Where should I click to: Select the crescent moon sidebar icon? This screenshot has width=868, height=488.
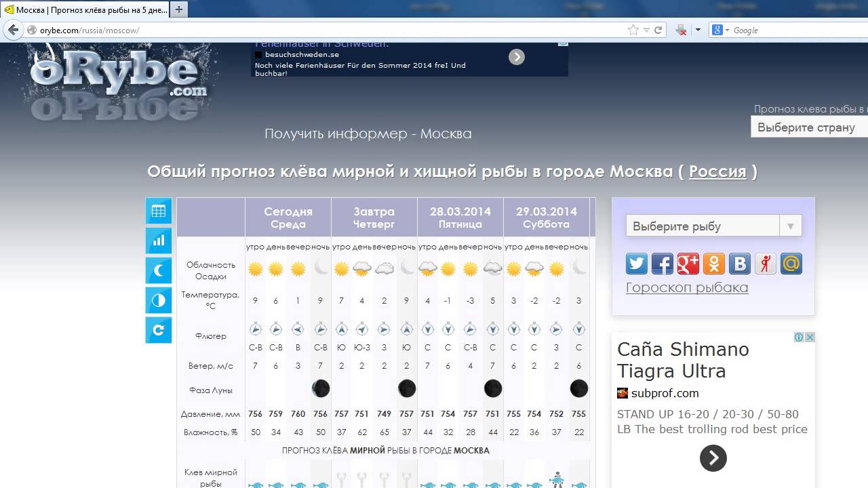(159, 270)
